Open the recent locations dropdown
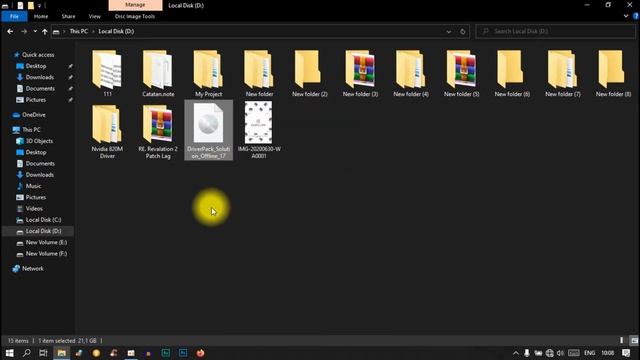 [x=35, y=31]
